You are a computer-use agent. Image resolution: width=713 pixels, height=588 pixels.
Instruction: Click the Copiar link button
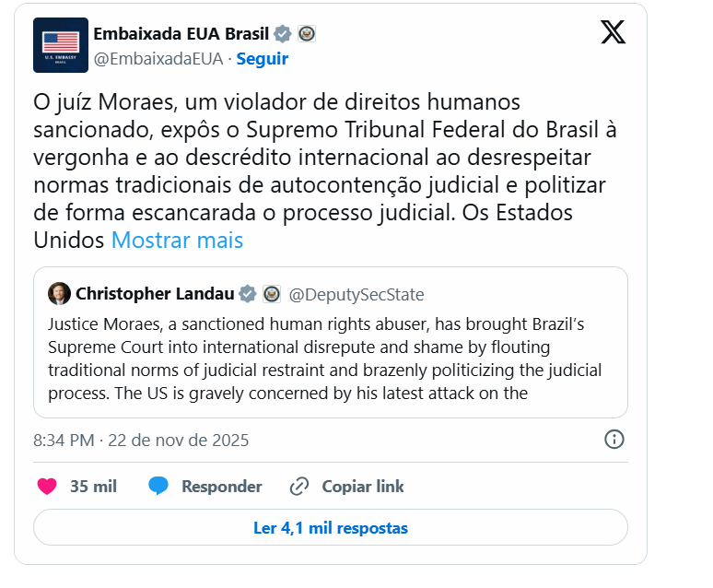362,487
